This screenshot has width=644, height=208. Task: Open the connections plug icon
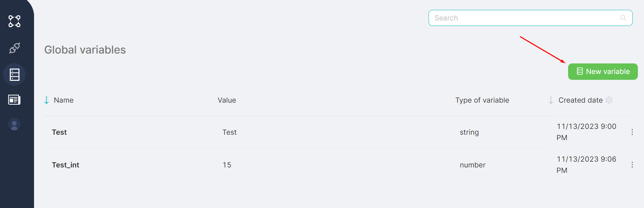pyautogui.click(x=14, y=48)
